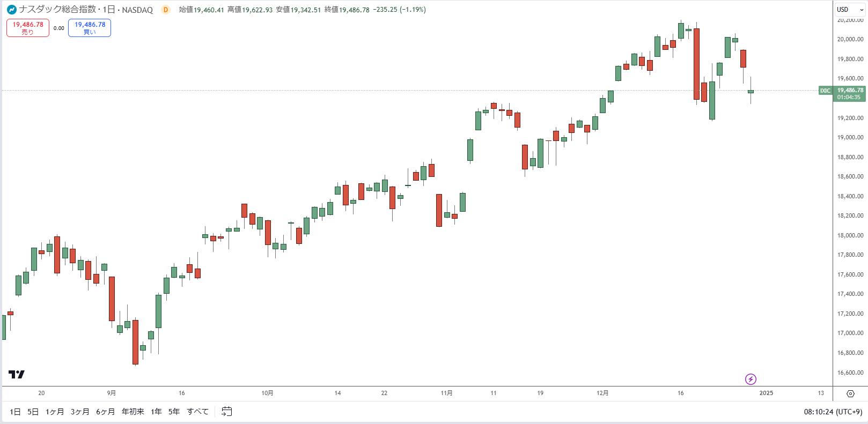
Task: Select the 5日 time range
Action: (x=33, y=412)
